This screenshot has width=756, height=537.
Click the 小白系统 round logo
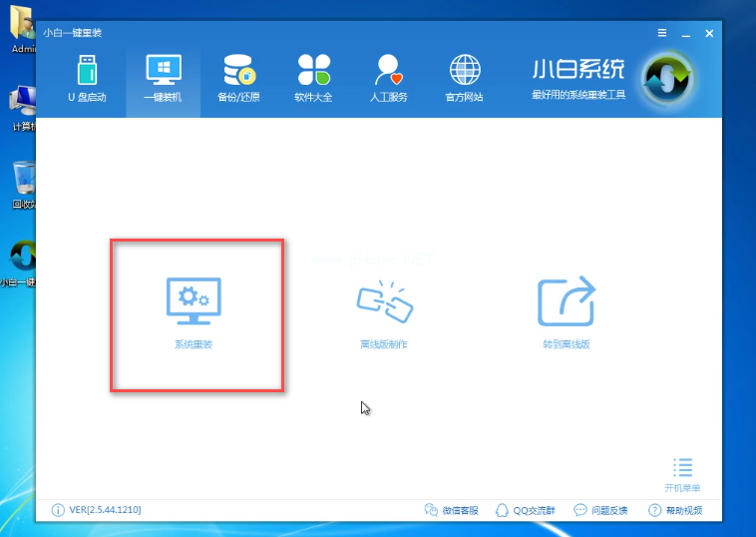click(x=668, y=79)
